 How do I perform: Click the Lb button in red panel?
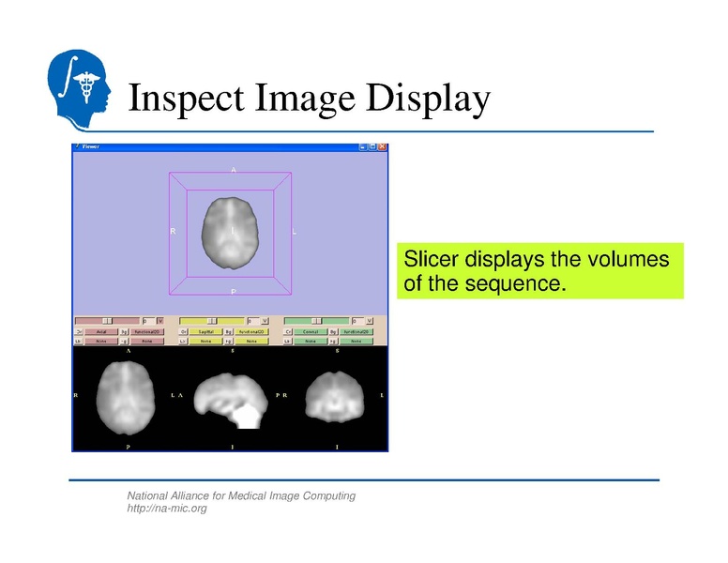(79, 341)
